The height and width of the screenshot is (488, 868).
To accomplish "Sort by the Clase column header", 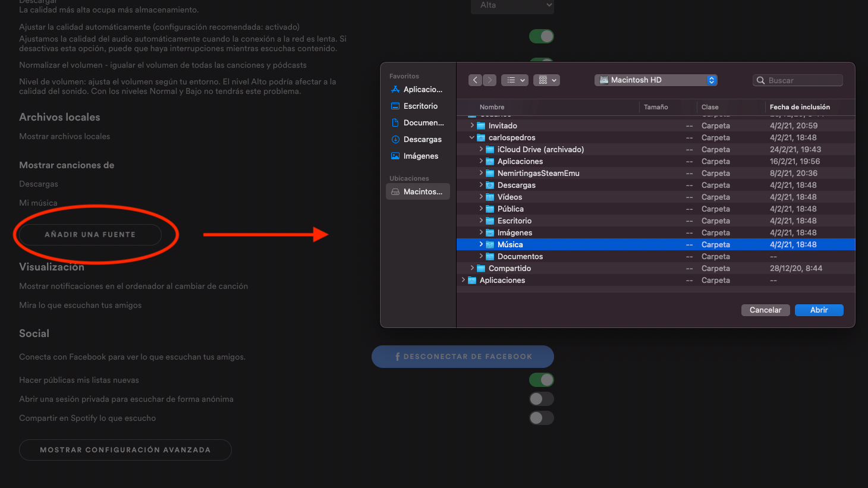I will [710, 107].
